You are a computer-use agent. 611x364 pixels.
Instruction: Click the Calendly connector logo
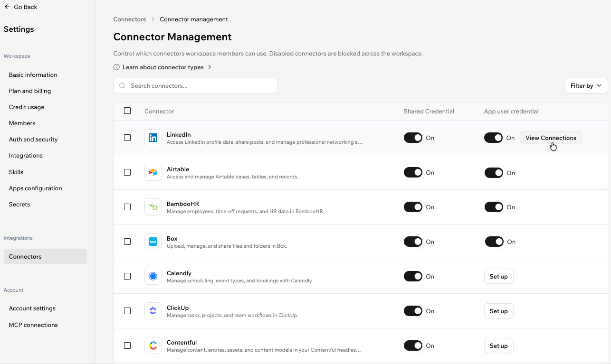tap(153, 276)
